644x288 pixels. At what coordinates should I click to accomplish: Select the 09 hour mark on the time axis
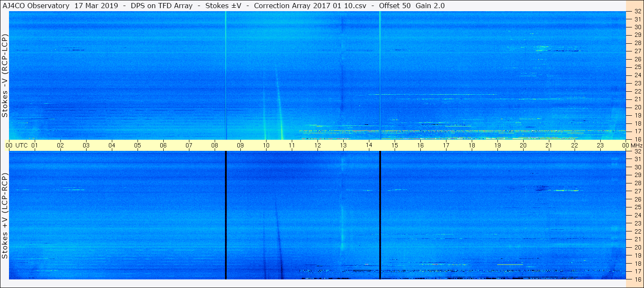[240, 145]
